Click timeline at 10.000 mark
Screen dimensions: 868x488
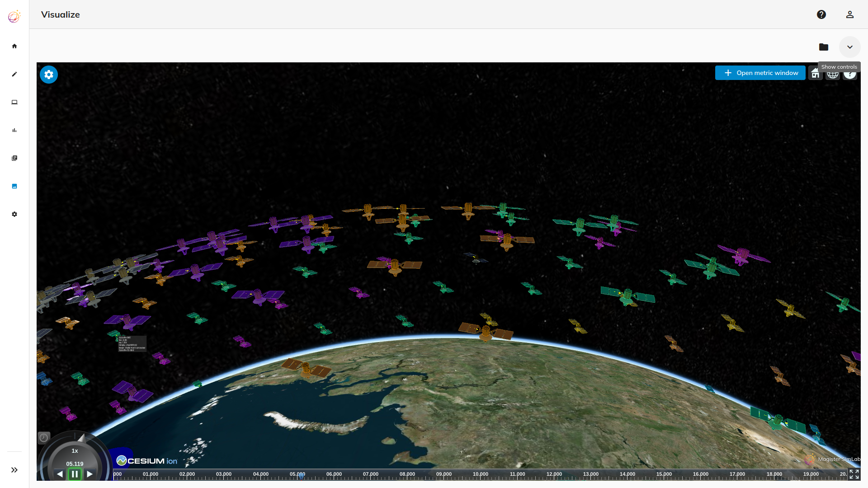click(x=481, y=474)
